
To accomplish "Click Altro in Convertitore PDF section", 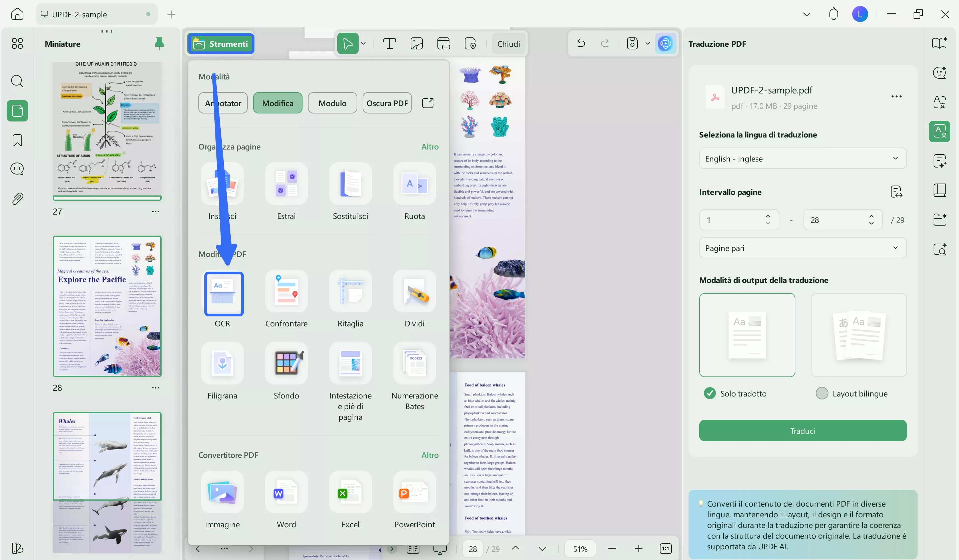I will [x=430, y=455].
